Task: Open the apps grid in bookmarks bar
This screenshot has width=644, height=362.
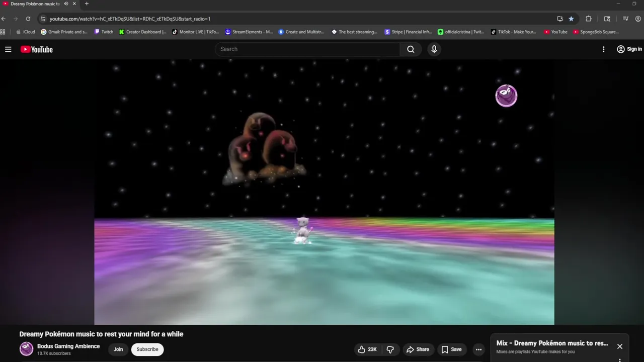Action: tap(3, 32)
